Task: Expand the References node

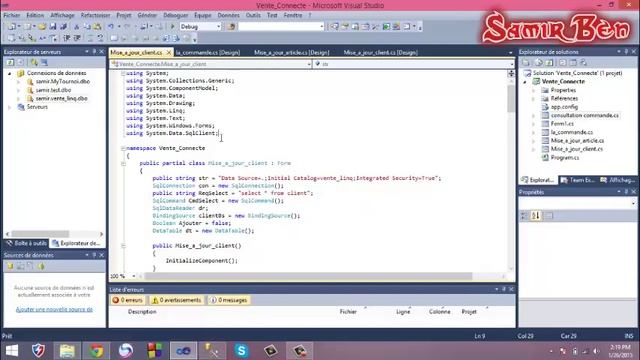Action: coord(533,98)
